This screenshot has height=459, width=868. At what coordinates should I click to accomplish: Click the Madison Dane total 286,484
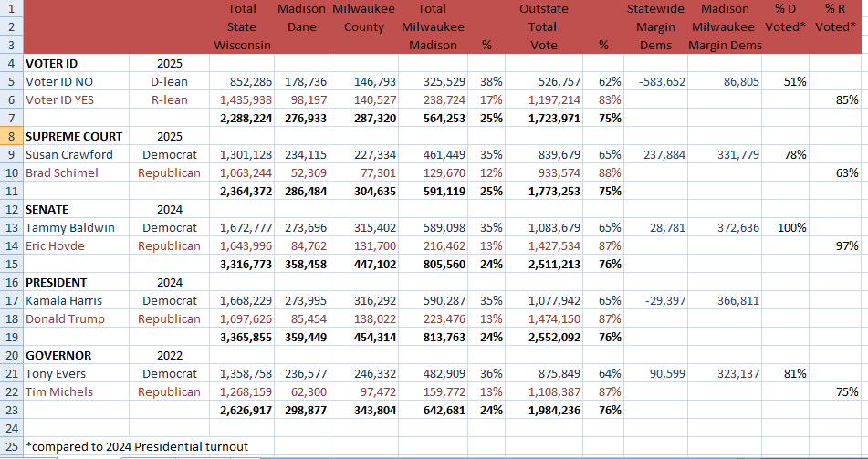pos(302,191)
